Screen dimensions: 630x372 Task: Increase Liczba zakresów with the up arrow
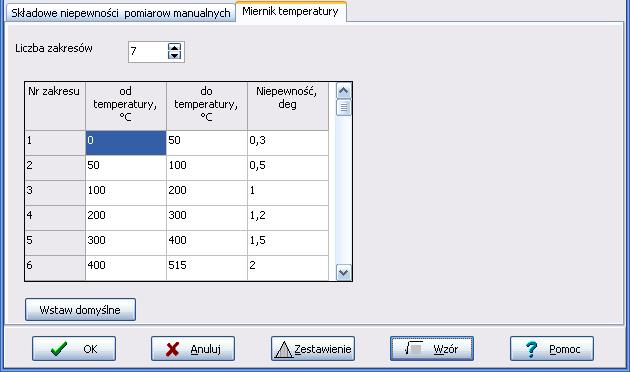tap(174, 47)
